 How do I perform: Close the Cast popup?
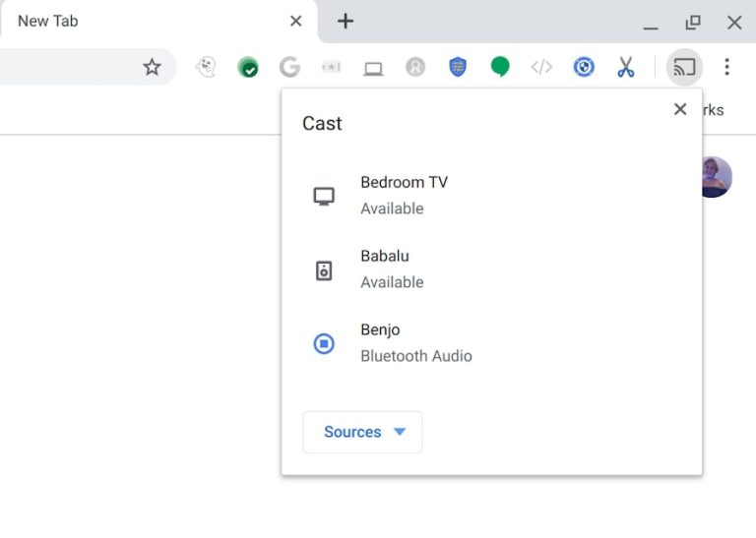tap(680, 109)
